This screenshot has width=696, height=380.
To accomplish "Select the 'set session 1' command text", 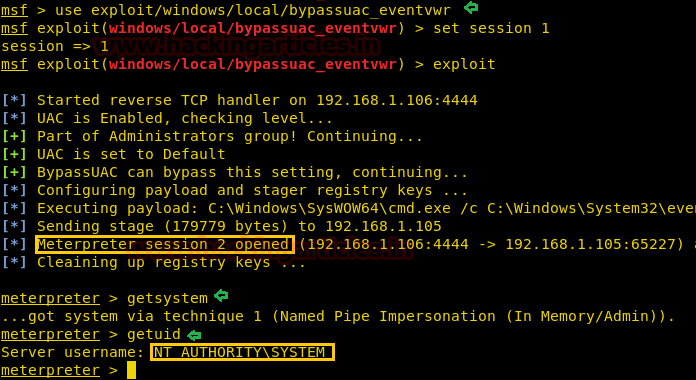I will 491,28.
